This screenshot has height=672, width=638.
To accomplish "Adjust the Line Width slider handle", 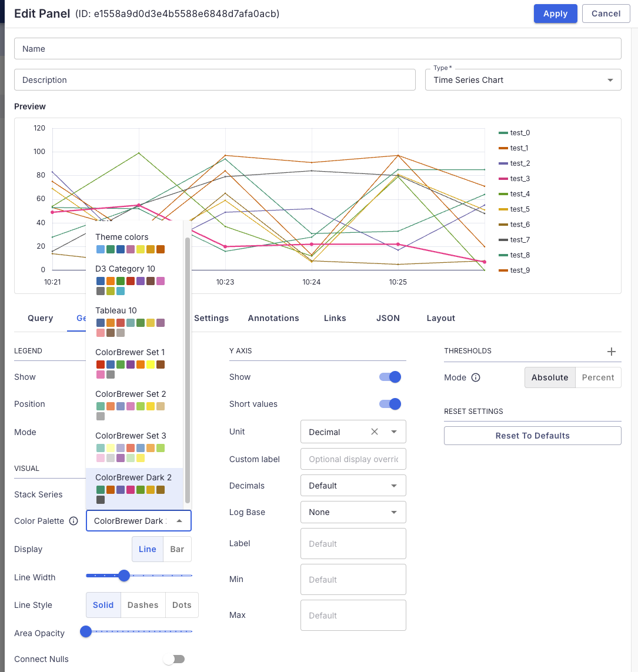I will [124, 576].
